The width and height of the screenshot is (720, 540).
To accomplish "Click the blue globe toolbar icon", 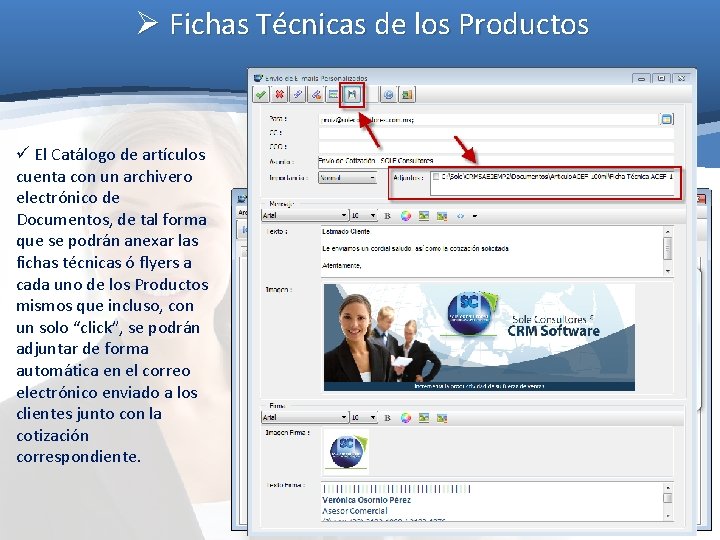I will [x=388, y=95].
